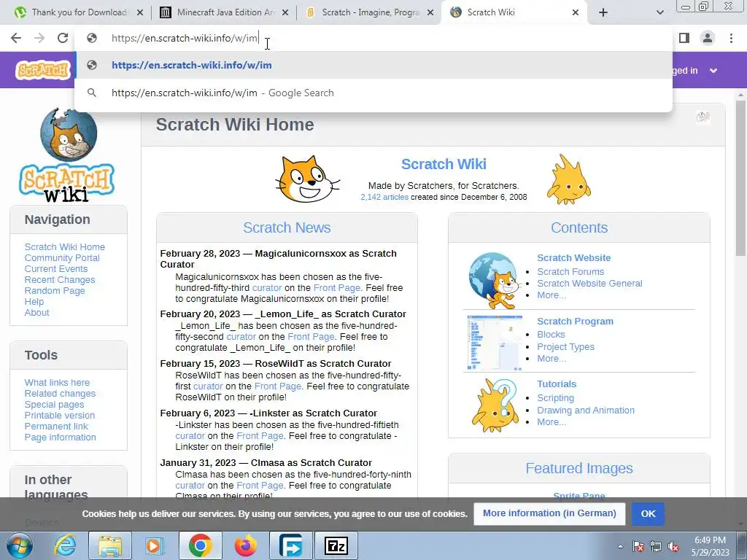The height and width of the screenshot is (560, 747).
Task: Go back with the browser back arrow
Action: [x=16, y=38]
